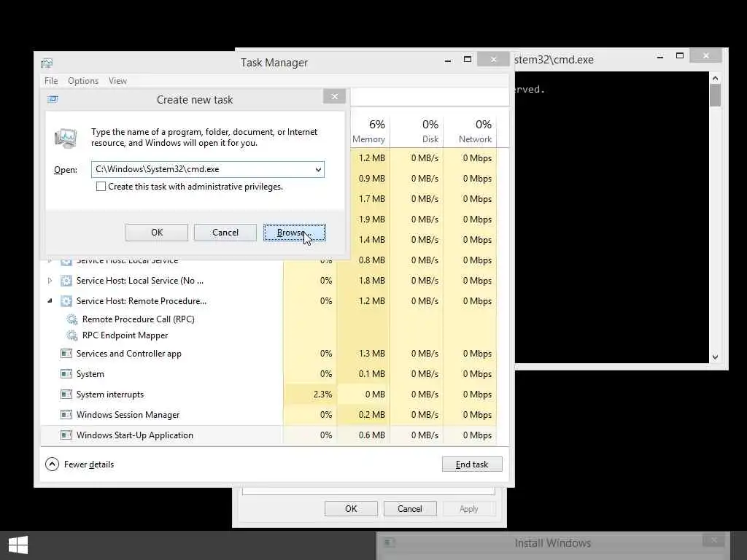Click the Fewer details arrow icon
The width and height of the screenshot is (747, 560).
[x=52, y=464]
